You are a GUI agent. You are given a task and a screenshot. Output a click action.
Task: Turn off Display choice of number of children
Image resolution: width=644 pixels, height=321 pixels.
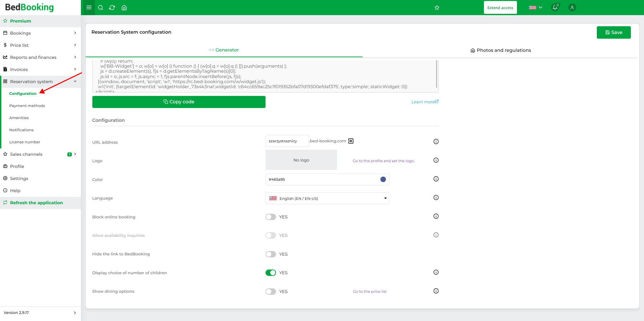271,273
